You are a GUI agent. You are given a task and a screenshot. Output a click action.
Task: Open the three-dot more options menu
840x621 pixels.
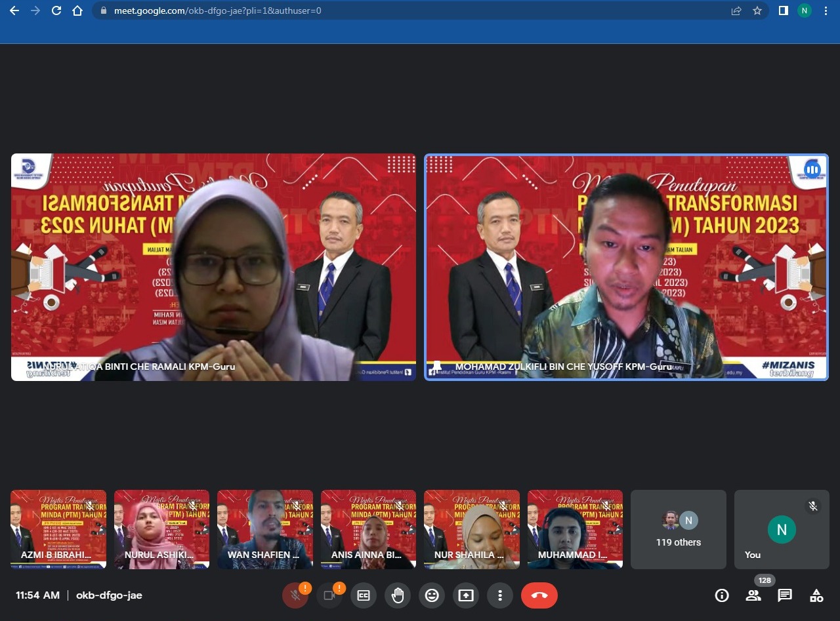click(x=500, y=595)
